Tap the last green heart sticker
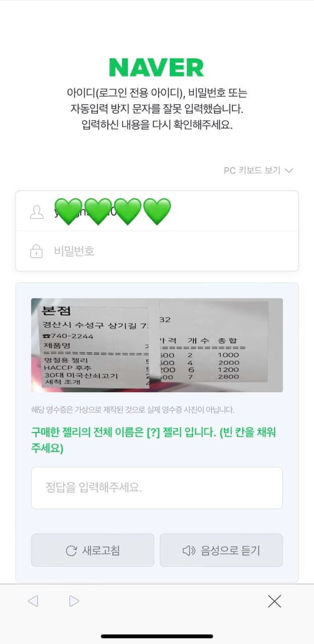This screenshot has height=644, width=314. point(158,211)
